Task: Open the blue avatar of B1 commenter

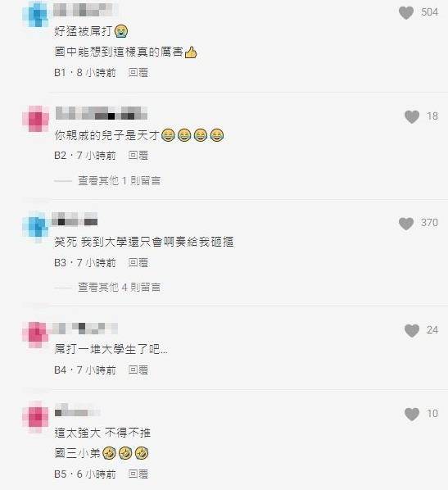Action: coord(36,15)
